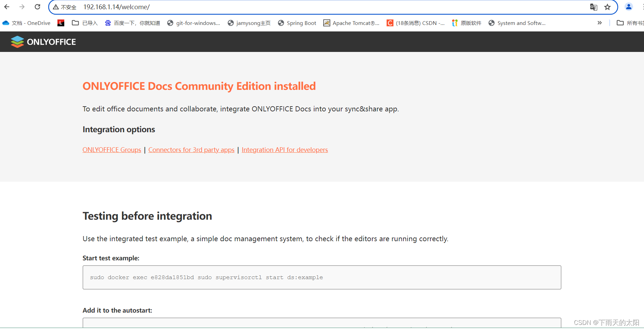The height and width of the screenshot is (329, 644).
Task: Open the git-for-windows bookmark
Action: pos(193,23)
